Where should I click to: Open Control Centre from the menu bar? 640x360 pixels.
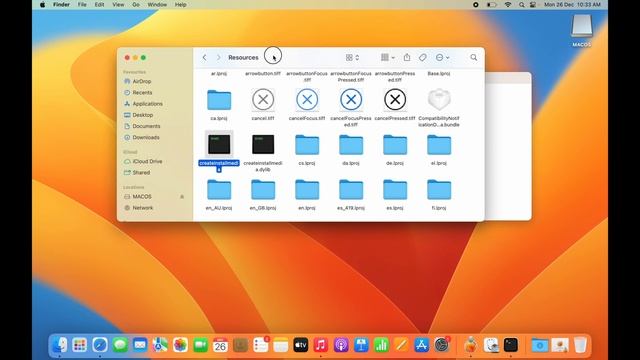[x=533, y=4]
